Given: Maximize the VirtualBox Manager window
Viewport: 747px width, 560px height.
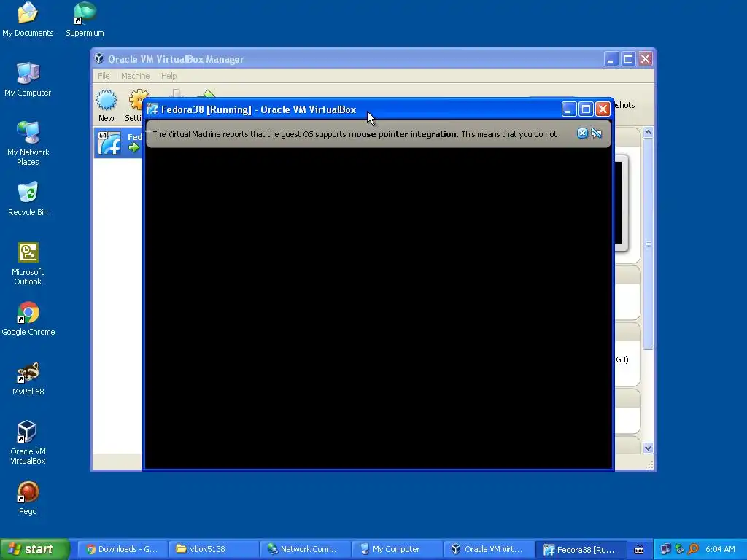Looking at the screenshot, I should pos(628,58).
